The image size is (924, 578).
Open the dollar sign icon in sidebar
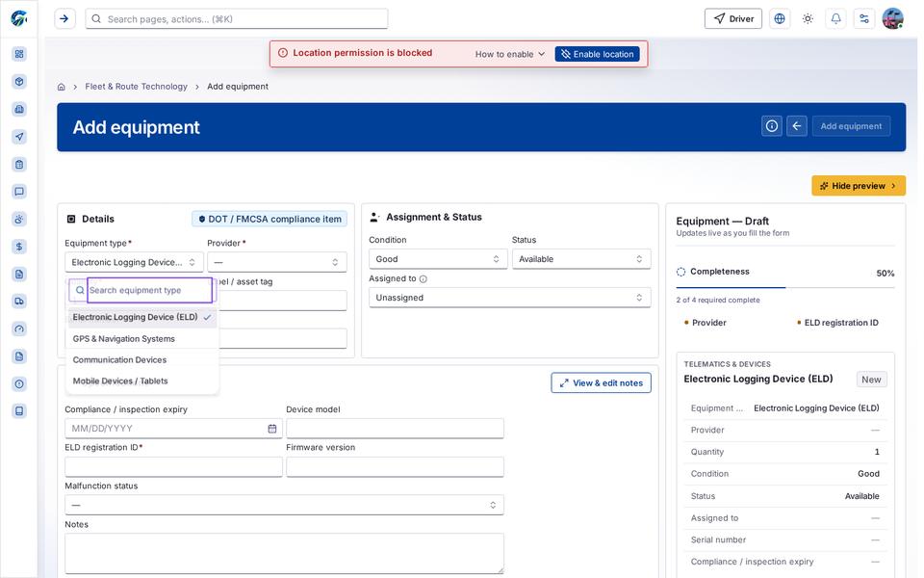coord(19,247)
